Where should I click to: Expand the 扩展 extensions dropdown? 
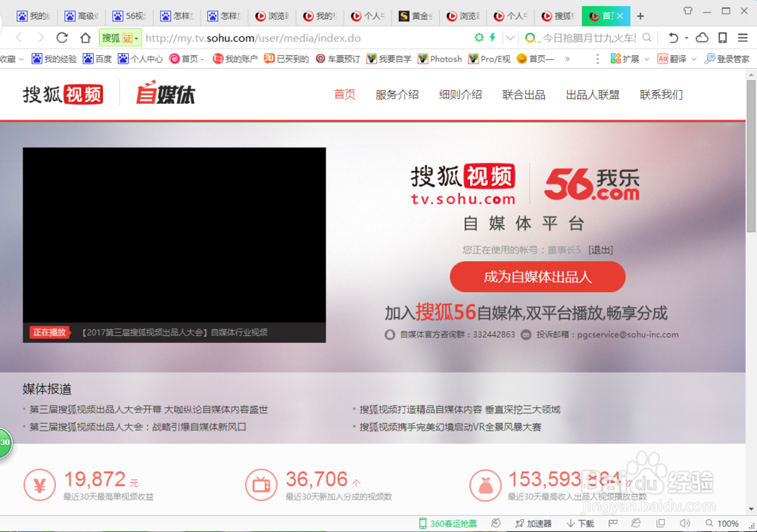629,59
